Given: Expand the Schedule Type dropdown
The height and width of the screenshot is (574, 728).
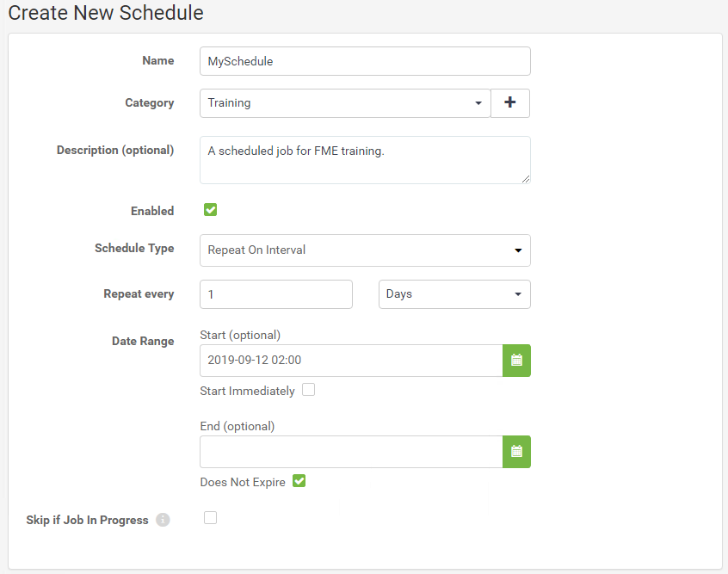Looking at the screenshot, I should tap(365, 250).
